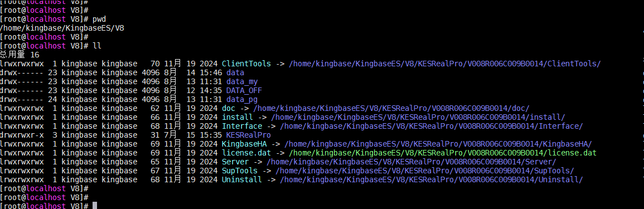Select the install symlink name
Image resolution: width=644 pixels, height=209 pixels.
click(238, 117)
